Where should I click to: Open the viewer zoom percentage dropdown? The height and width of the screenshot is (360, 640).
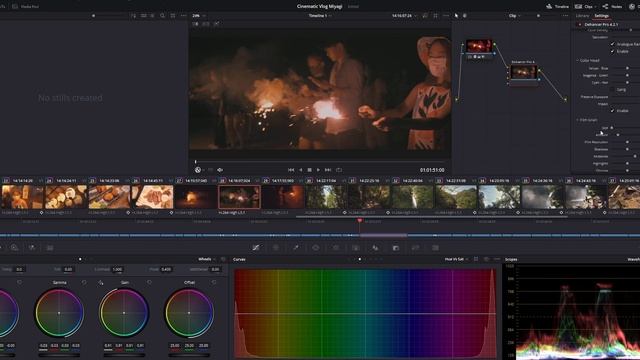coord(199,16)
